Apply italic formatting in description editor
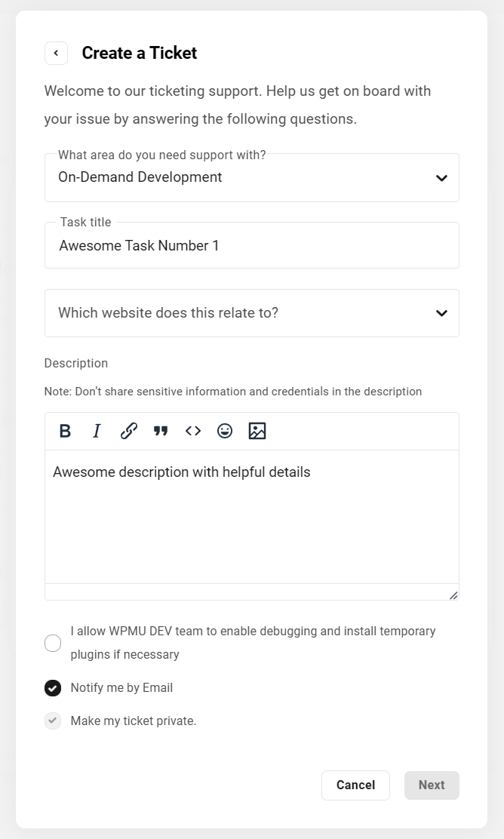Screen dimensions: 504x839 97,431
